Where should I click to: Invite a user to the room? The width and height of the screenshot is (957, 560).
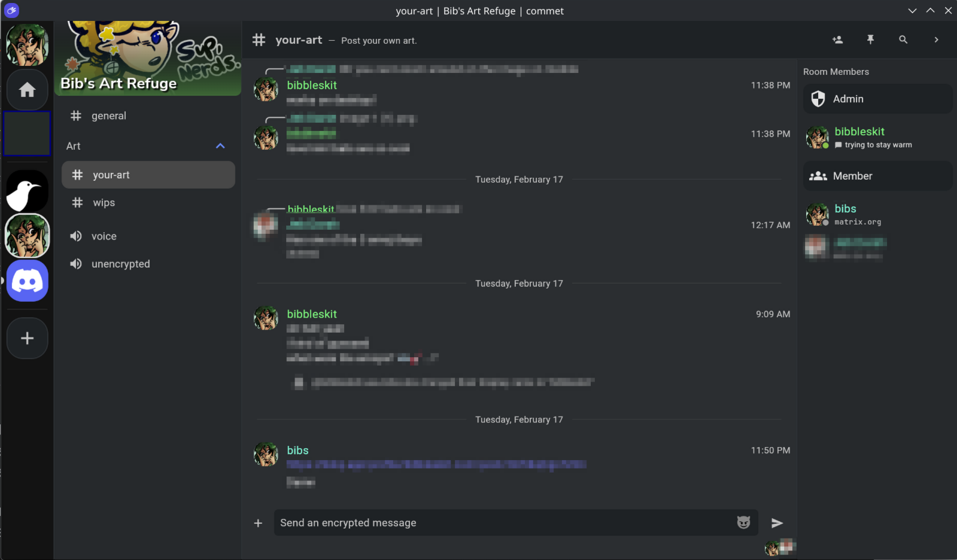coord(837,40)
